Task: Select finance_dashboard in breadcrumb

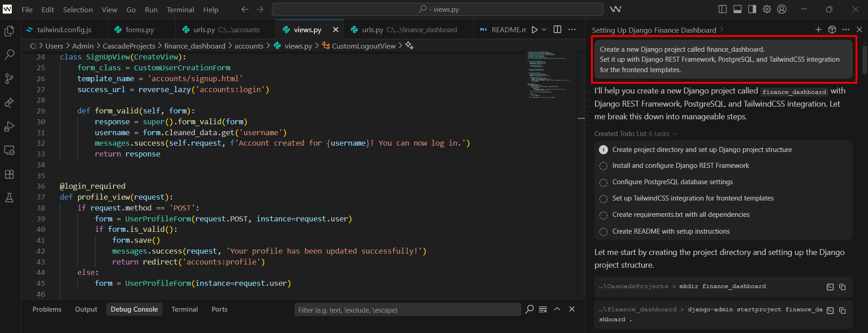Action: click(x=195, y=46)
